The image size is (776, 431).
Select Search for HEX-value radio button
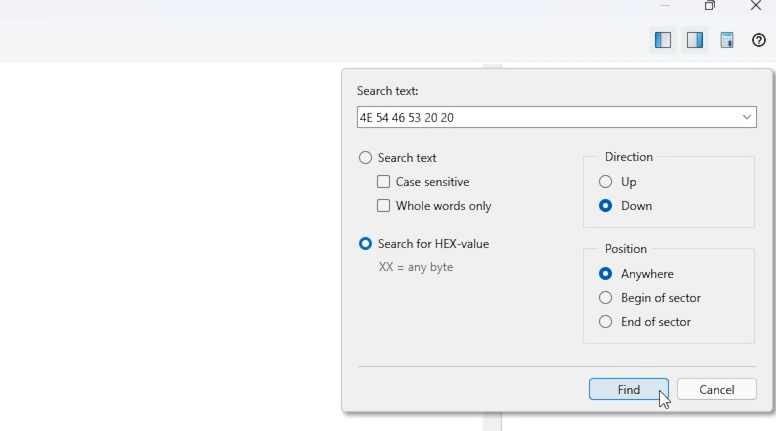[365, 243]
